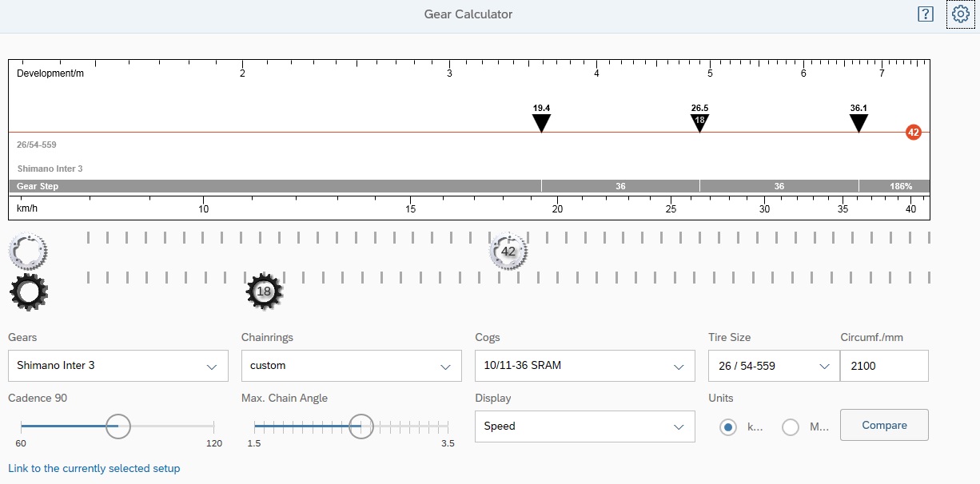Click the Development/m axis label

[50, 73]
